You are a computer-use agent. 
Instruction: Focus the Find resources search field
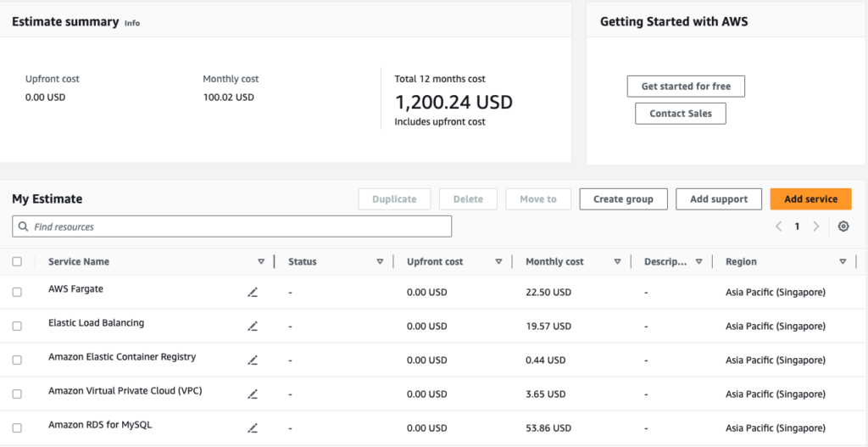pyautogui.click(x=232, y=226)
